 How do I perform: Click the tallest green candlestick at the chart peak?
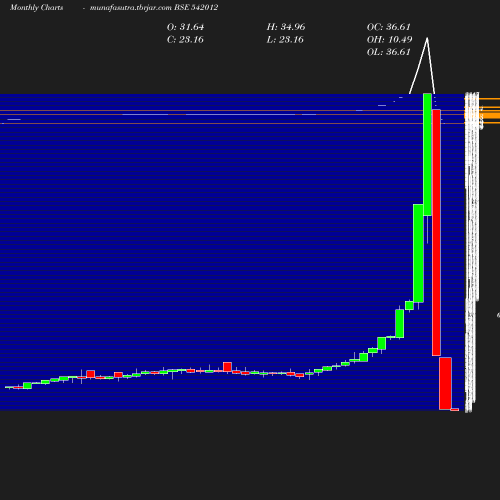coord(427,155)
